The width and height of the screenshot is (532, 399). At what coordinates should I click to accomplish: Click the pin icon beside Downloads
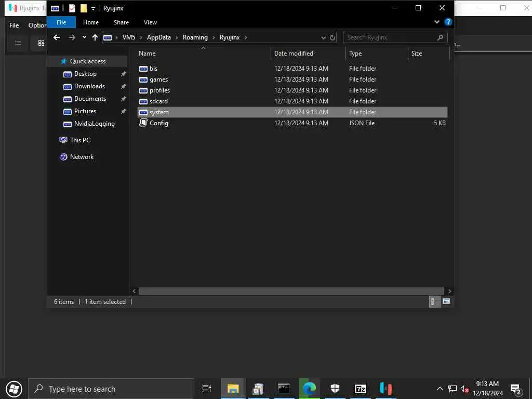[x=124, y=87]
